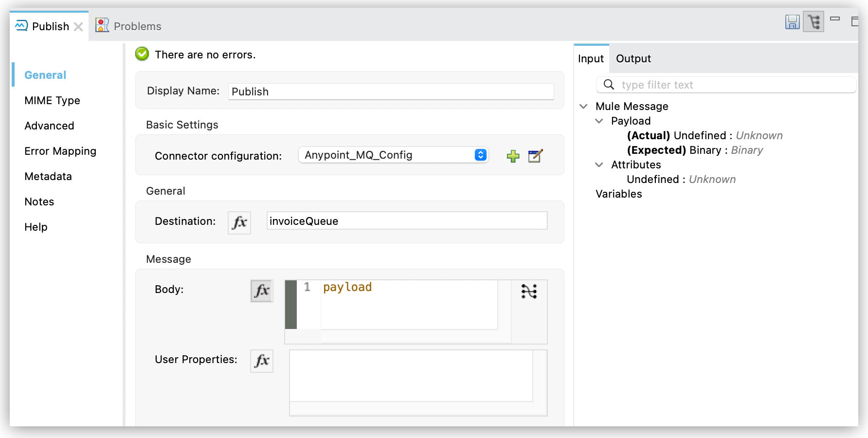The height and width of the screenshot is (438, 868).
Task: Save the Publish configuration
Action: pyautogui.click(x=792, y=22)
